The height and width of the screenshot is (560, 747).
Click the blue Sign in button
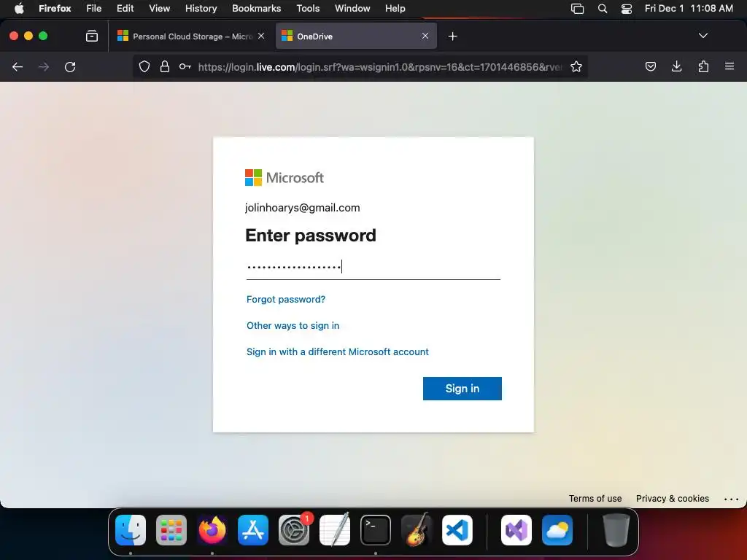462,389
